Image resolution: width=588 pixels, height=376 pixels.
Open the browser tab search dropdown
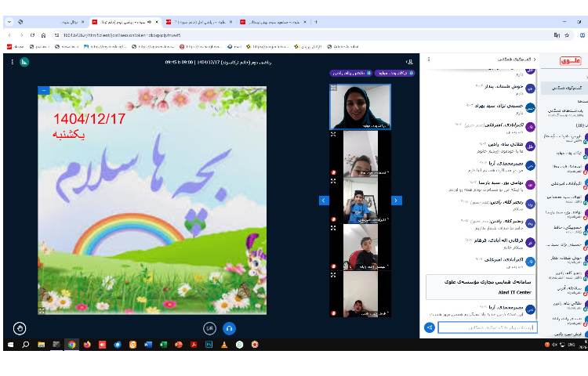pyautogui.click(x=9, y=22)
